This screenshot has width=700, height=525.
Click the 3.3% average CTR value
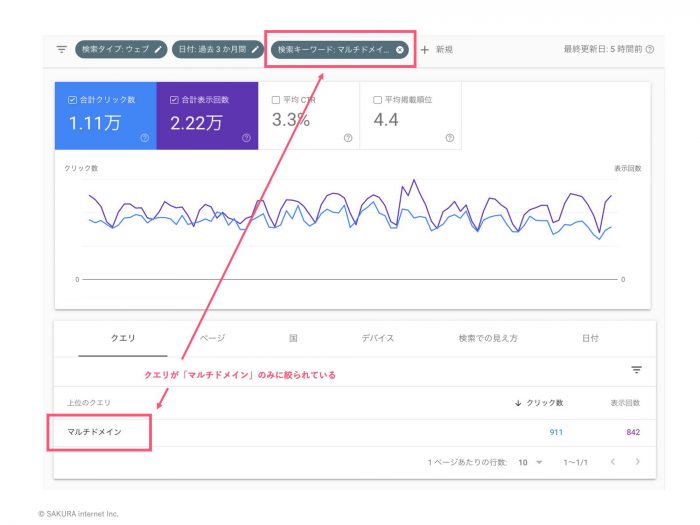(291, 120)
